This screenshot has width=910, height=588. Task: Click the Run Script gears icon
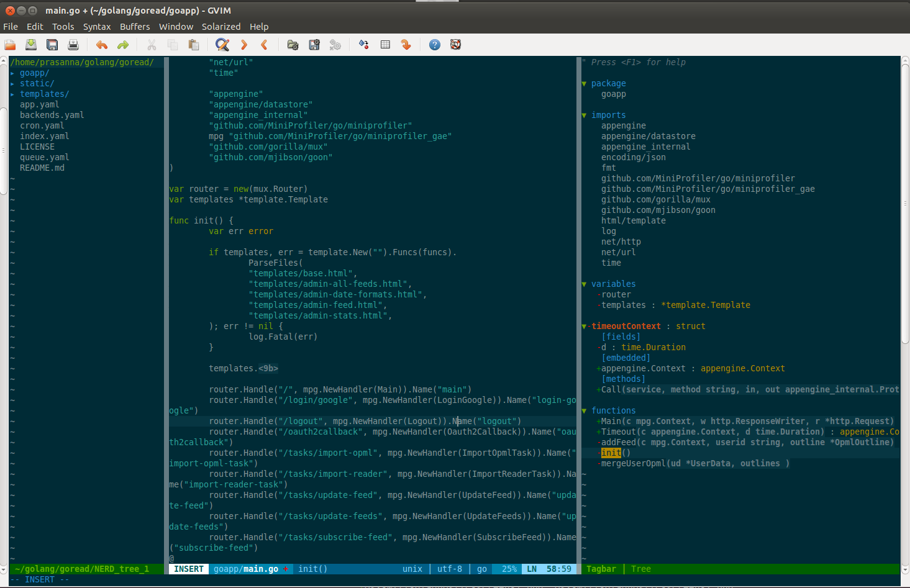coord(335,45)
